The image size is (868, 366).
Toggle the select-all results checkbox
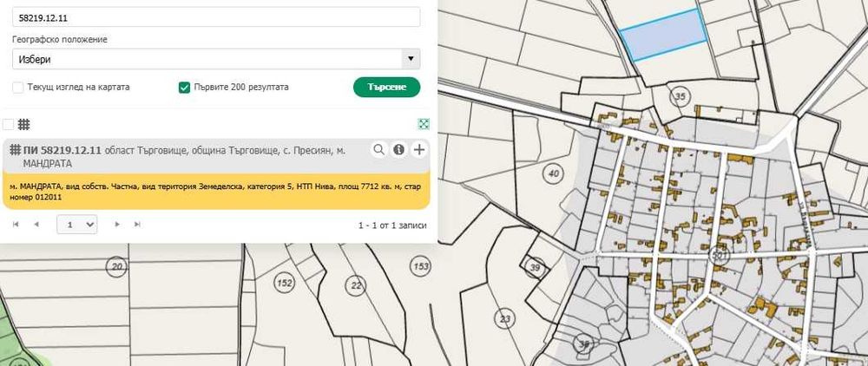point(8,124)
